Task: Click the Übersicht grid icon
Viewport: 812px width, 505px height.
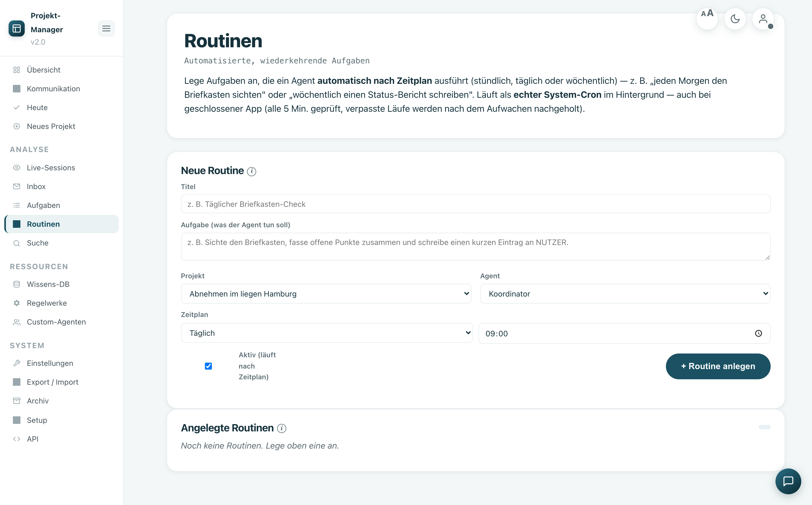Action: tap(17, 70)
